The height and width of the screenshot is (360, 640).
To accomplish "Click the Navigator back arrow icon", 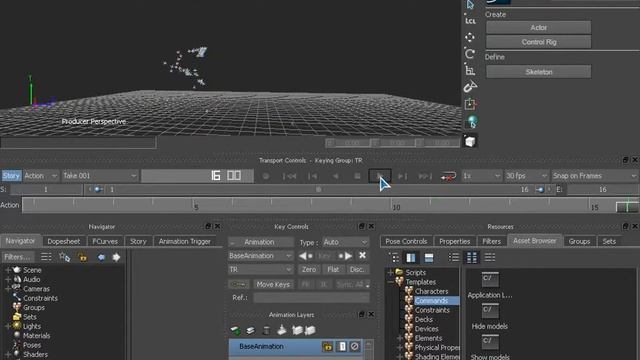I will pos(101,257).
